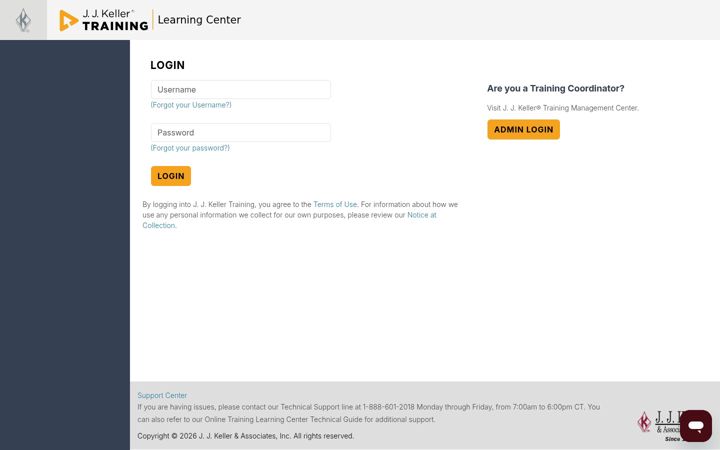Focus the Password input field
This screenshot has width=720, height=450.
pyautogui.click(x=241, y=132)
